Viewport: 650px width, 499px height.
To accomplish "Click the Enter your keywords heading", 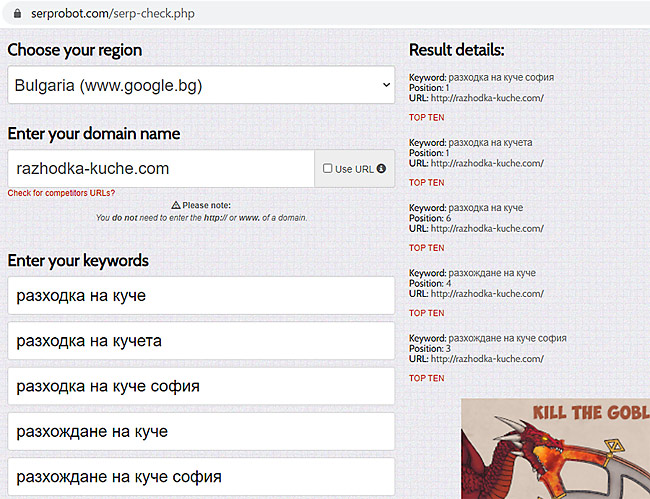I will (x=78, y=261).
